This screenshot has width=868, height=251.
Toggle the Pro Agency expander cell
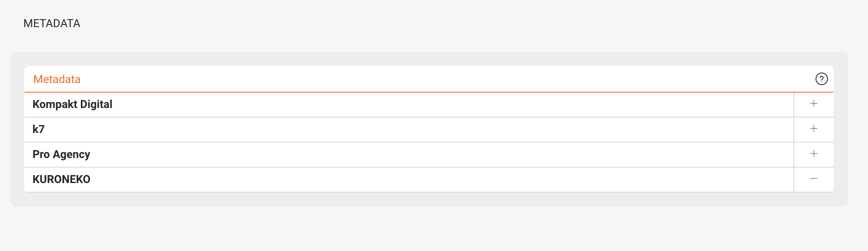(814, 155)
